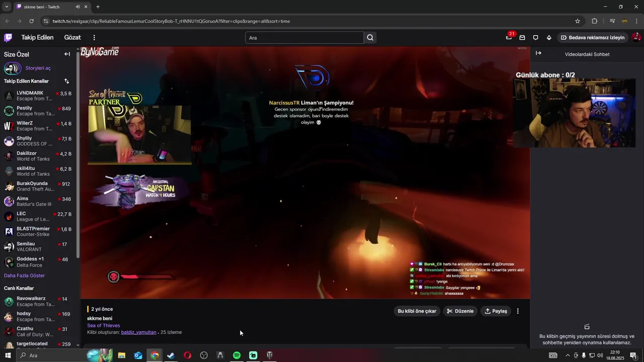Viewport: 644px width, 362px height.
Task: Open clip more options three dots
Action: [518, 311]
